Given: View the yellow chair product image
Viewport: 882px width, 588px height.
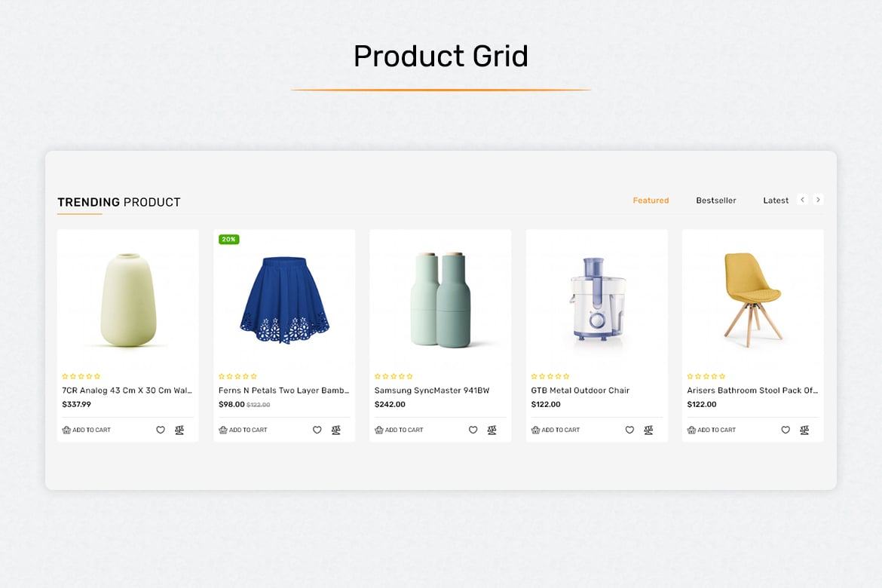Looking at the screenshot, I should click(752, 299).
